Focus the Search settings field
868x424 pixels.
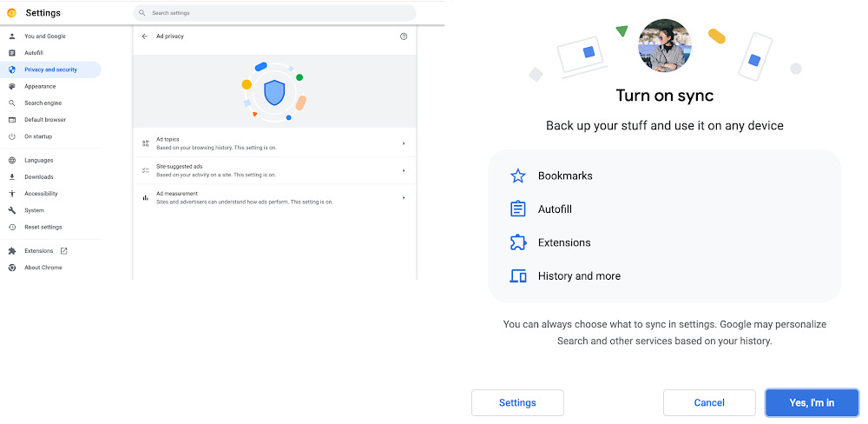pos(274,13)
